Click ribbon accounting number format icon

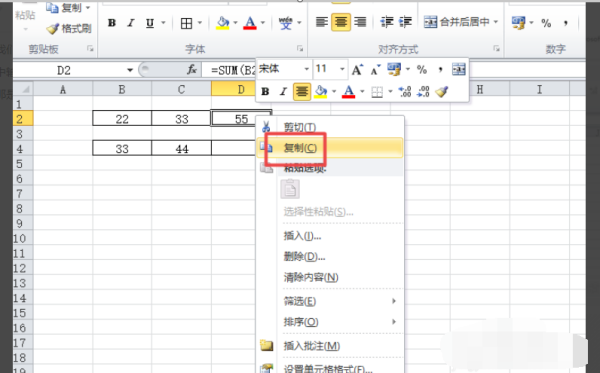pyautogui.click(x=518, y=23)
